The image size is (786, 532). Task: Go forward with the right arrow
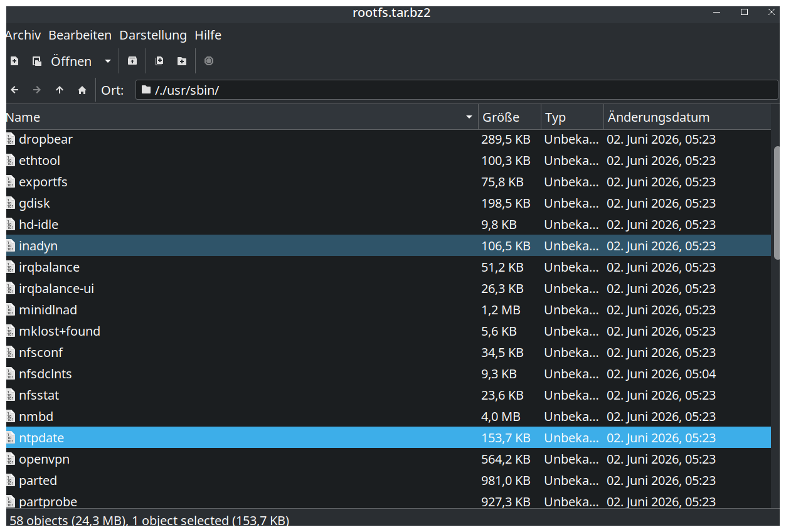click(37, 90)
